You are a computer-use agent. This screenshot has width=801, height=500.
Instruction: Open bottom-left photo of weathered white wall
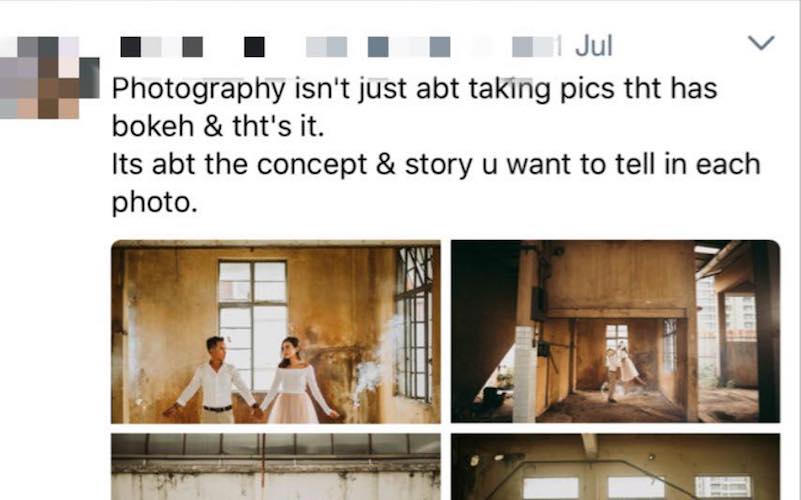276,466
